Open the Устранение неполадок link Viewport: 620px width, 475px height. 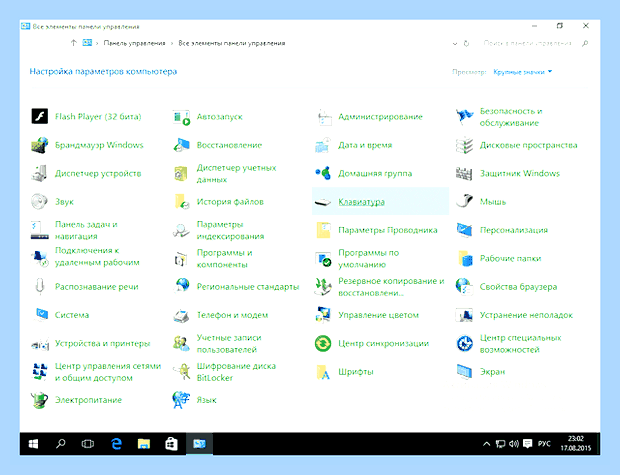pos(526,315)
